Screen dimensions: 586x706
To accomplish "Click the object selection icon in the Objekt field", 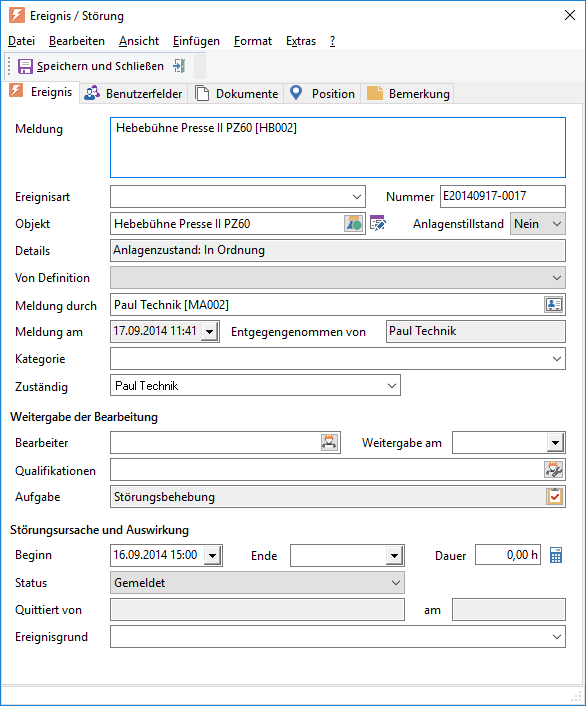I will [354, 224].
